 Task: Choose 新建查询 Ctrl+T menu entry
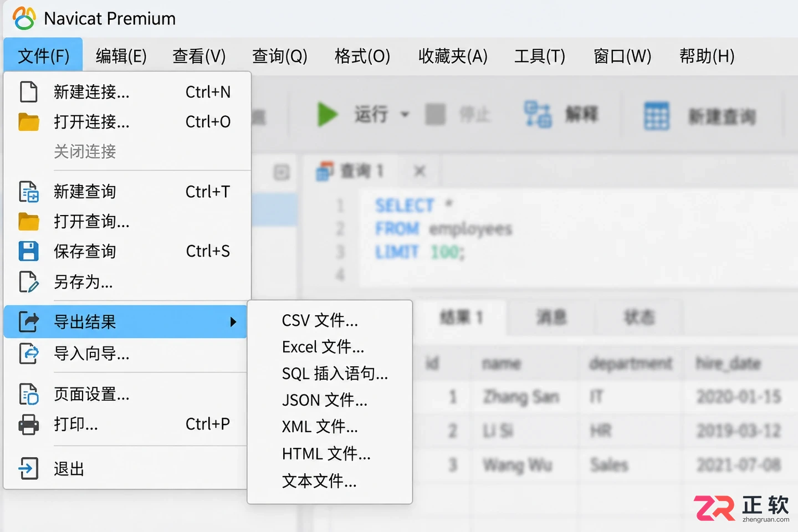[x=127, y=192]
